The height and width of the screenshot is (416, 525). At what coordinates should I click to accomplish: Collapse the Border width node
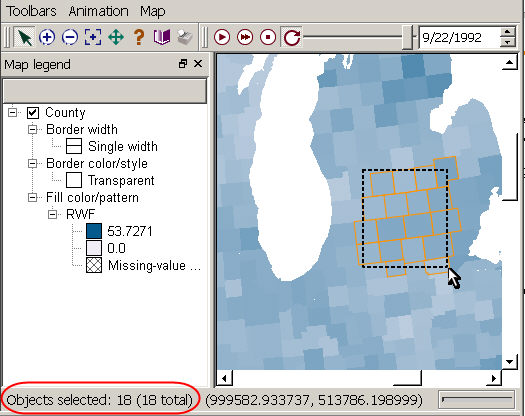32,129
